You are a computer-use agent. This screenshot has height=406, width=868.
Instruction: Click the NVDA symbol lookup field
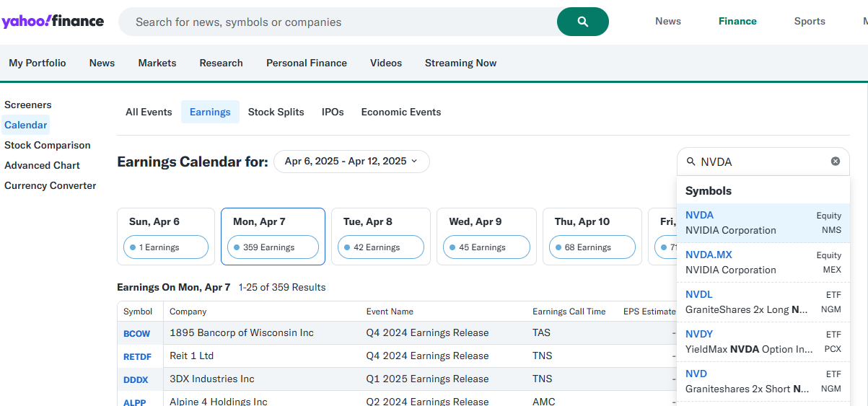tap(763, 162)
